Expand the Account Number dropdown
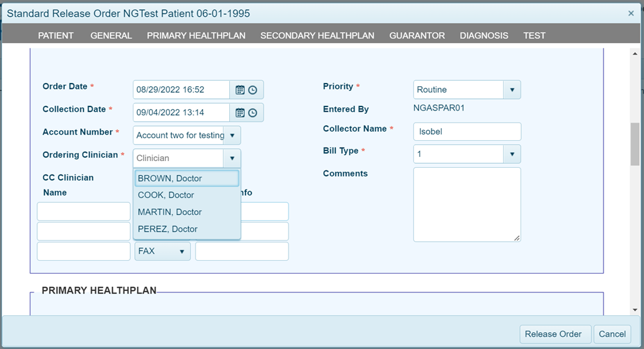This screenshot has width=644, height=349. click(x=231, y=135)
